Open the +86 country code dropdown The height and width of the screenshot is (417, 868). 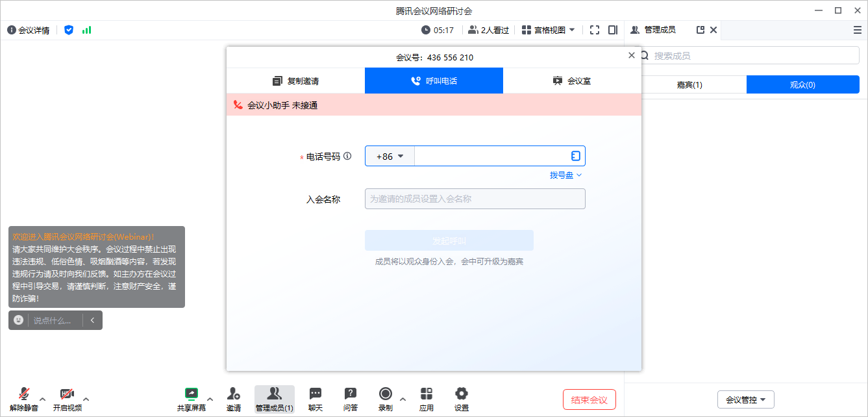(x=390, y=157)
